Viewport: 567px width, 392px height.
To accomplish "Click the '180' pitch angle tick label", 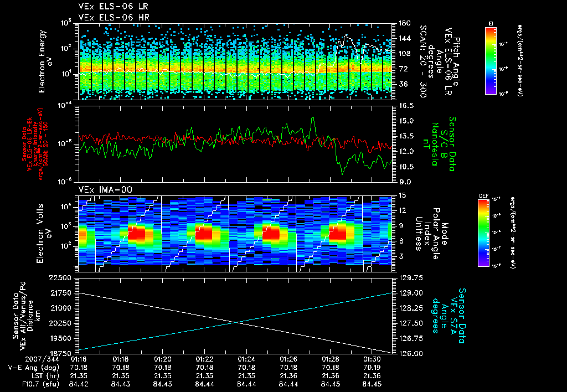I will tap(404, 23).
